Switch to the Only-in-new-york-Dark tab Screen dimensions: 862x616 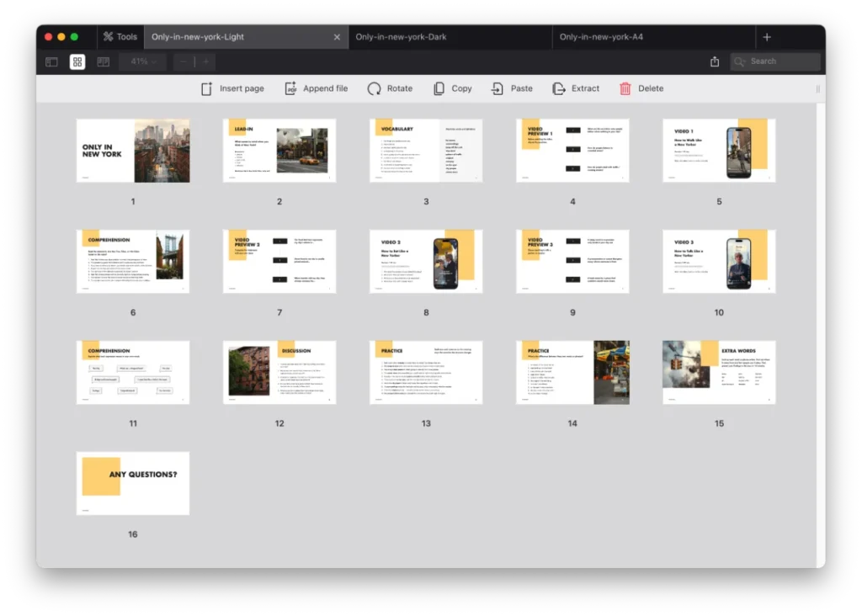(401, 37)
